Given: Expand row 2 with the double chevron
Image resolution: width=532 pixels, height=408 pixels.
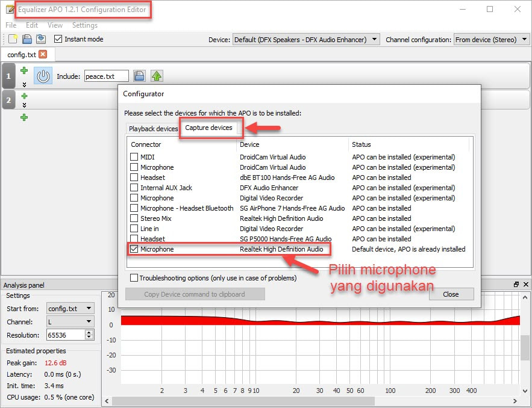Looking at the screenshot, I should pyautogui.click(x=24, y=105).
